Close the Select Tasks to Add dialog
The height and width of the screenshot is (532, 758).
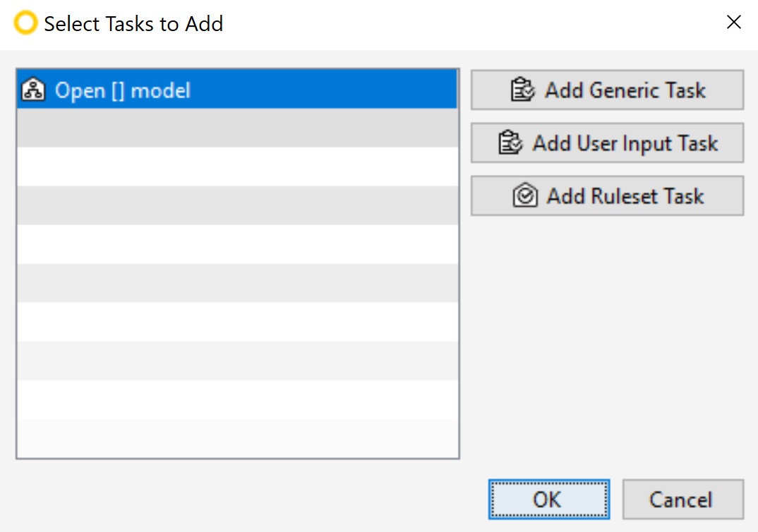(734, 23)
